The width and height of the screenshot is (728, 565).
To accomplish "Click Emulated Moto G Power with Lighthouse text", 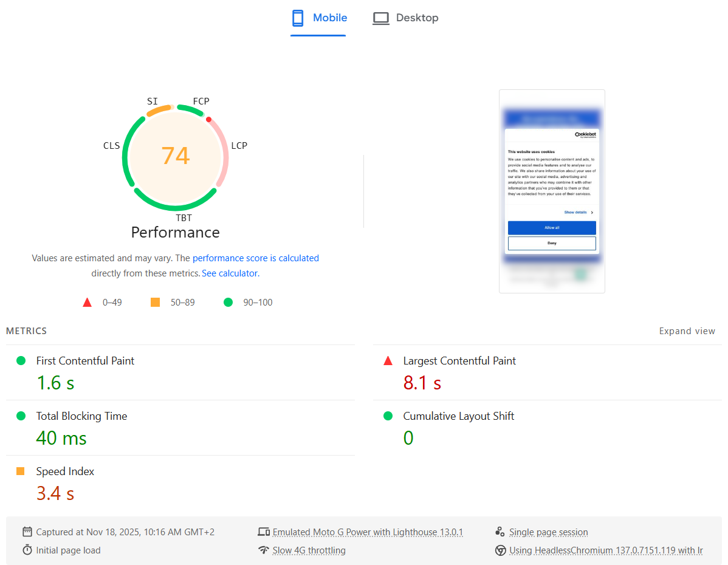I will coord(368,532).
